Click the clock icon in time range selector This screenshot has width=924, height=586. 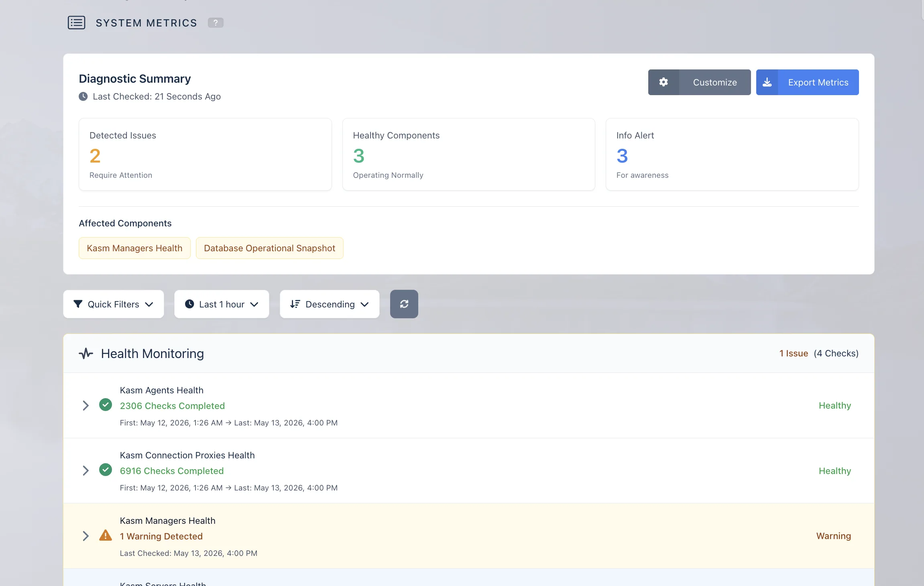pos(189,304)
